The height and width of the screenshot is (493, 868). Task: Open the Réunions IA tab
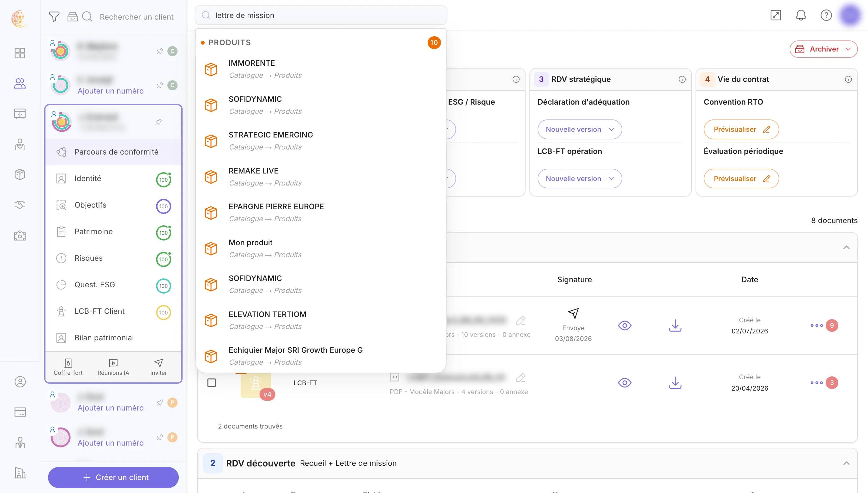click(113, 367)
